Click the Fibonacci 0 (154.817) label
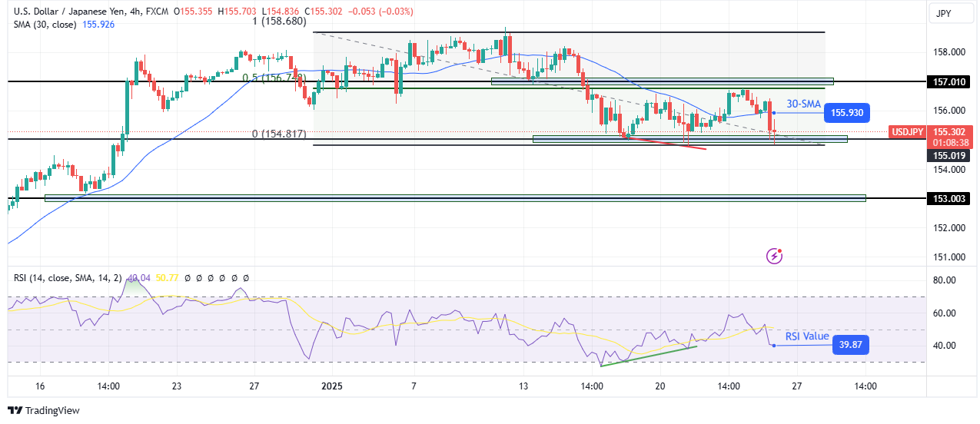This screenshot has height=424, width=980. coord(279,134)
